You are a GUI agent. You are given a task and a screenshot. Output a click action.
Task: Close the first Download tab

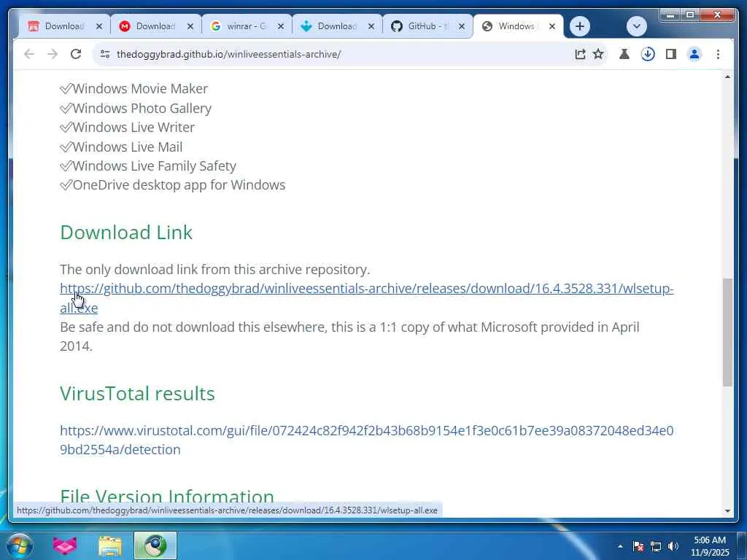click(99, 26)
